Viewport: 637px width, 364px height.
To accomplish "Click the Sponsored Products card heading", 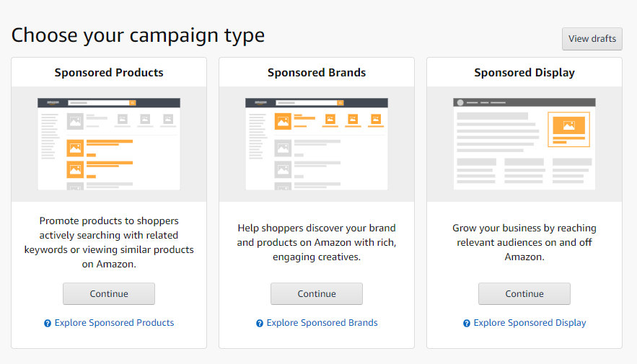I will coord(109,73).
